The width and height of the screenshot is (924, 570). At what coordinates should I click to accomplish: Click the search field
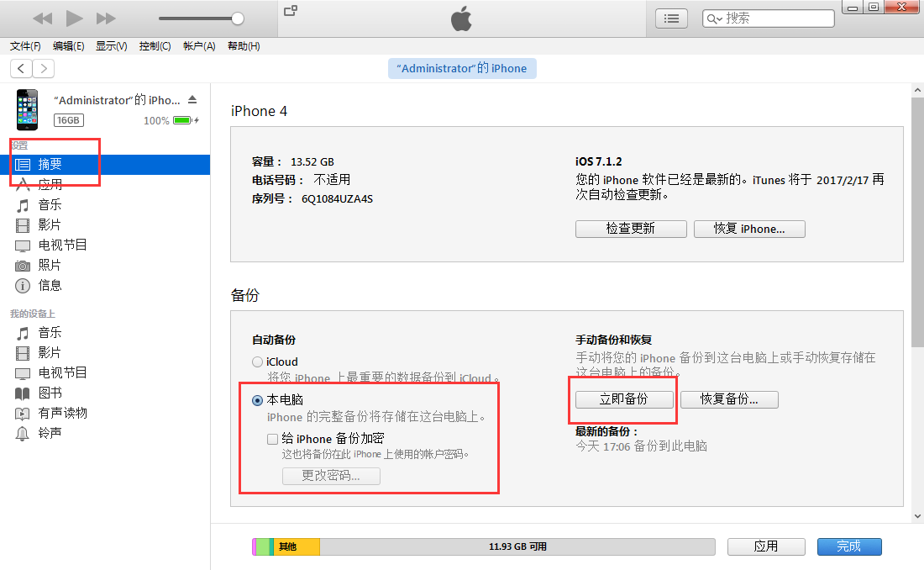point(769,18)
